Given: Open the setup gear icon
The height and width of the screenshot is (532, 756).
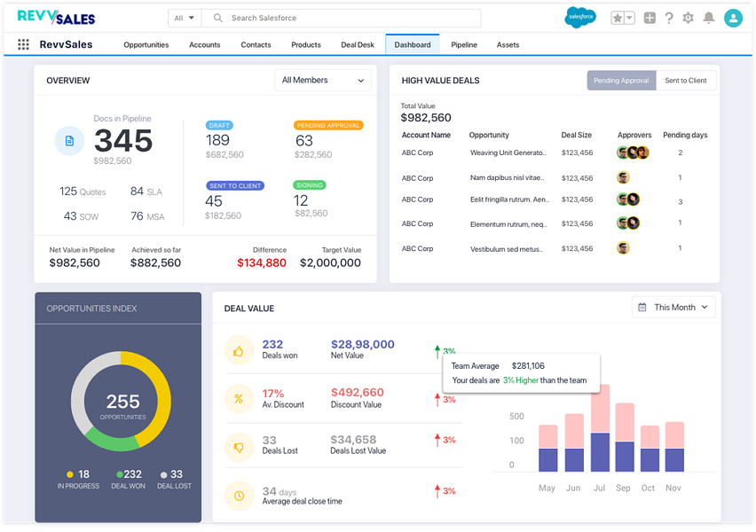Looking at the screenshot, I should click(x=688, y=18).
